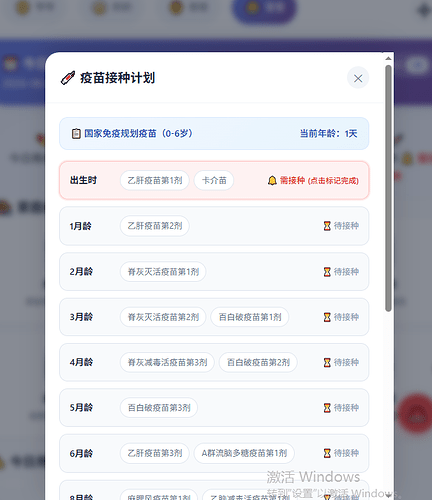Viewport: 432px width, 500px height.
Task: Click the hourglass icon in 5月龄 row
Action: pyautogui.click(x=327, y=408)
